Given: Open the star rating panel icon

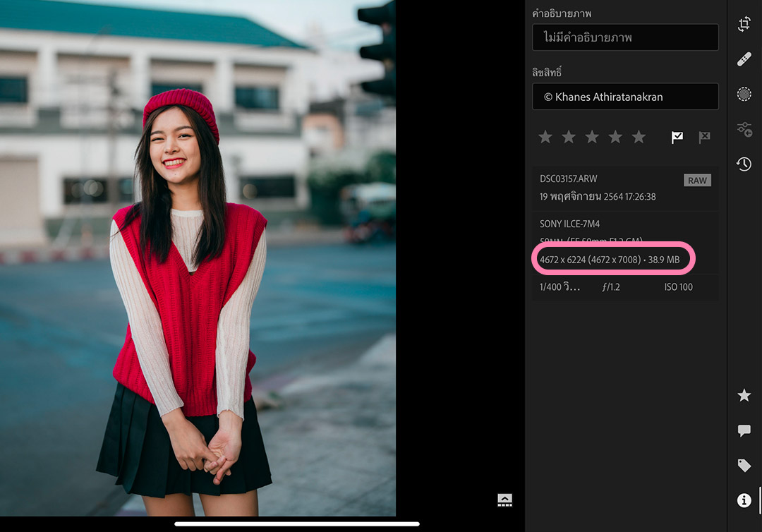Looking at the screenshot, I should tap(744, 396).
